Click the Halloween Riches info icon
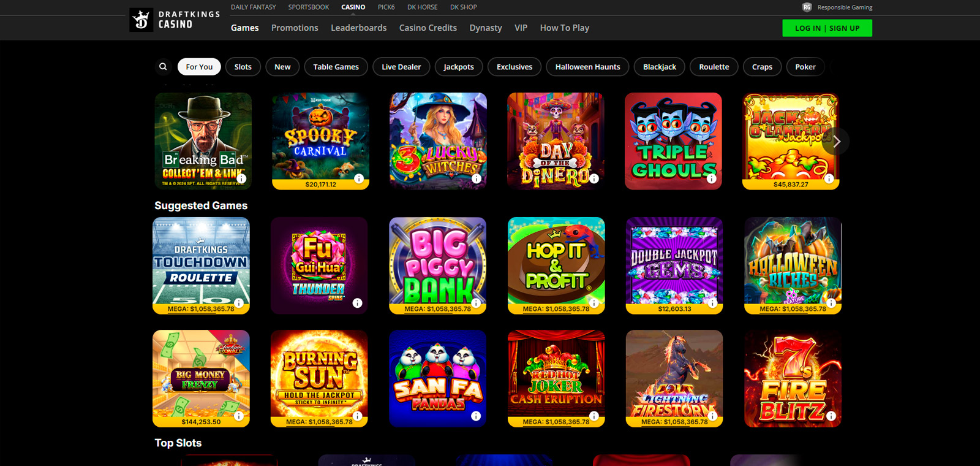 coord(831,303)
